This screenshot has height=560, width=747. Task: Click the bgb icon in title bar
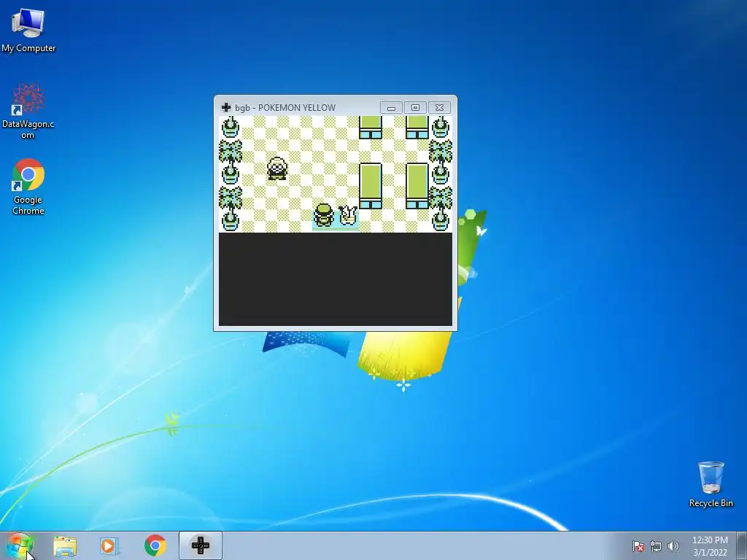(226, 108)
